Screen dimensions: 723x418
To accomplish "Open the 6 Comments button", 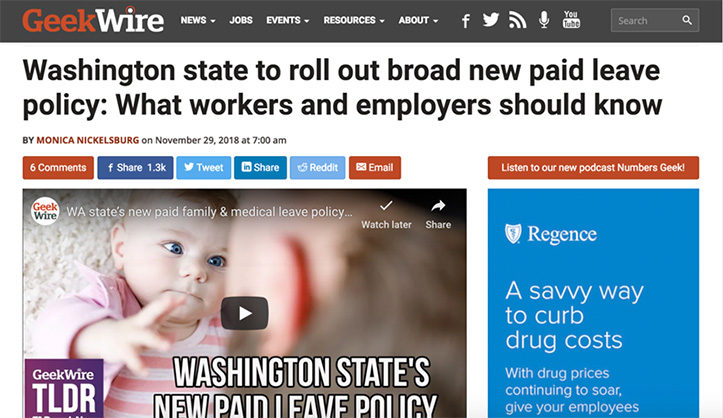I will coord(58,168).
